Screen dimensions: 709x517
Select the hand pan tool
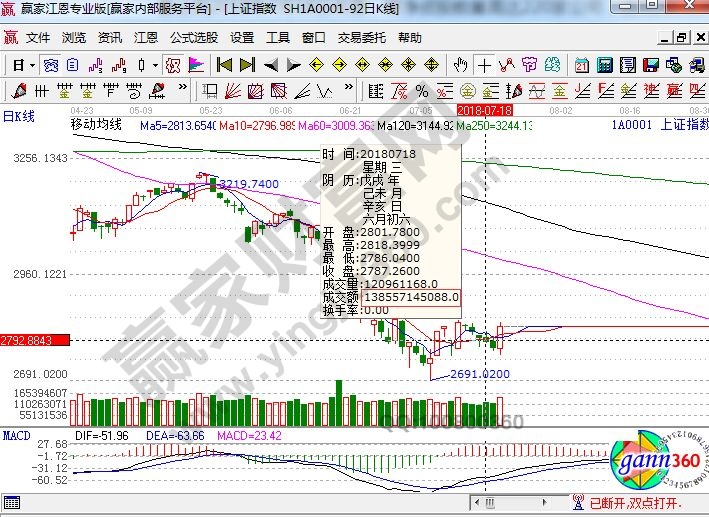pos(460,65)
